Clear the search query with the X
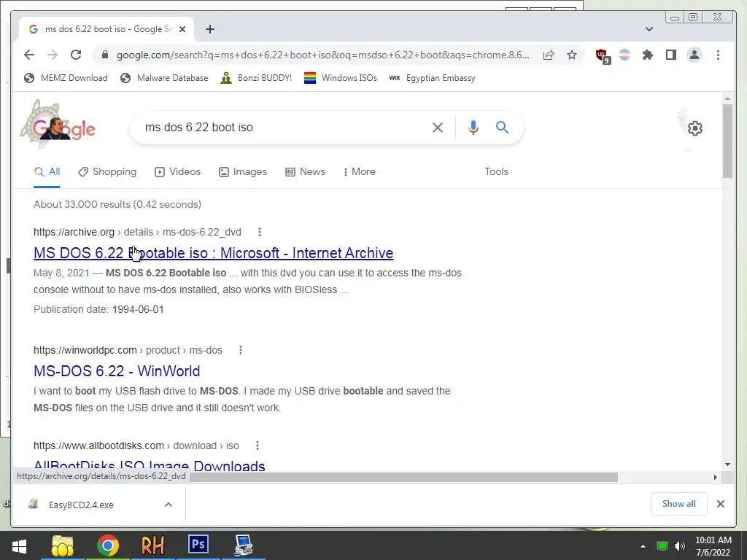This screenshot has width=747, height=560. pyautogui.click(x=438, y=127)
